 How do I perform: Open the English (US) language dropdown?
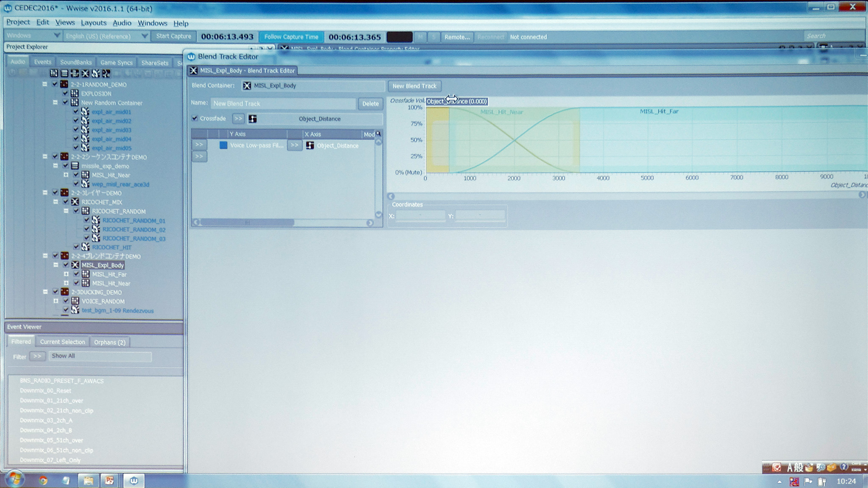click(x=106, y=36)
